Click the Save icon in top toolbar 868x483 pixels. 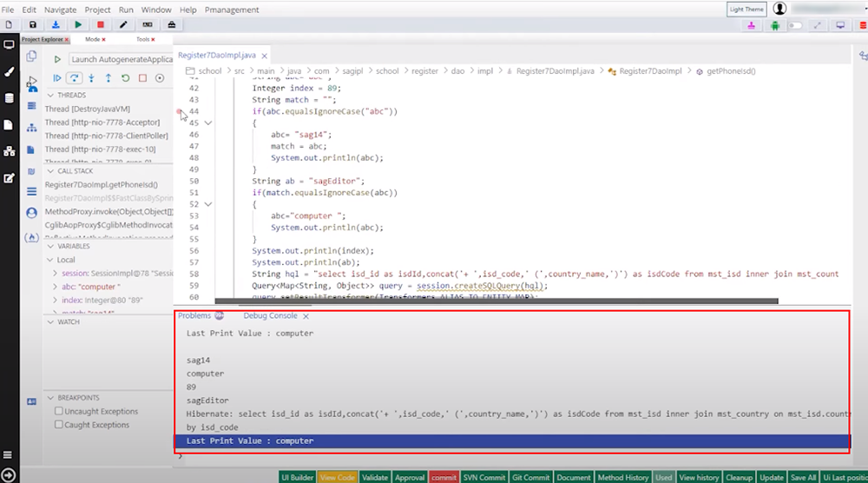pyautogui.click(x=33, y=25)
